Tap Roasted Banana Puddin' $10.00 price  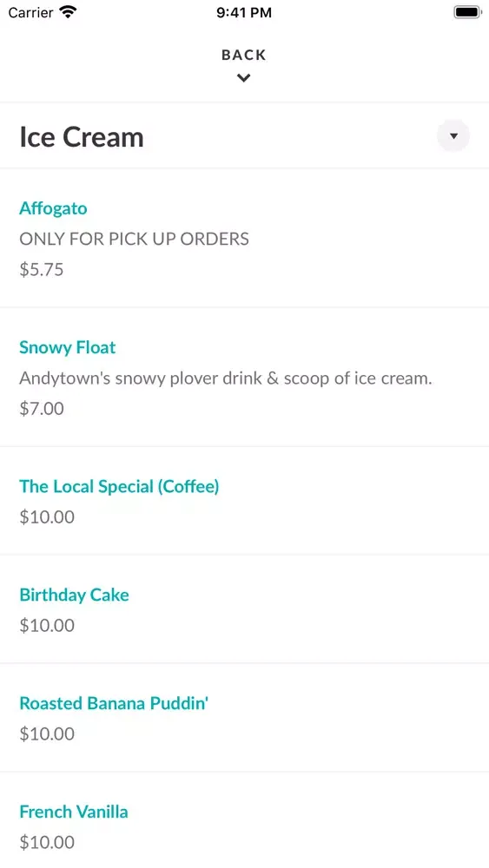(47, 734)
